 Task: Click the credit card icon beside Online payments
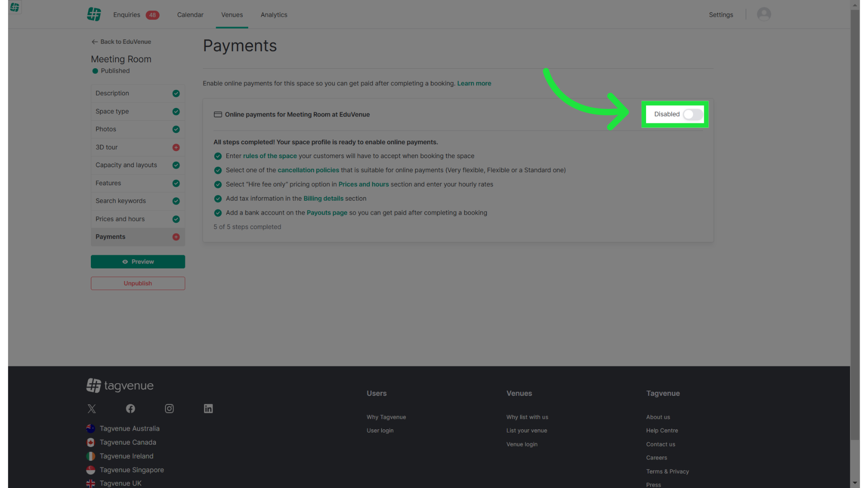click(x=217, y=114)
